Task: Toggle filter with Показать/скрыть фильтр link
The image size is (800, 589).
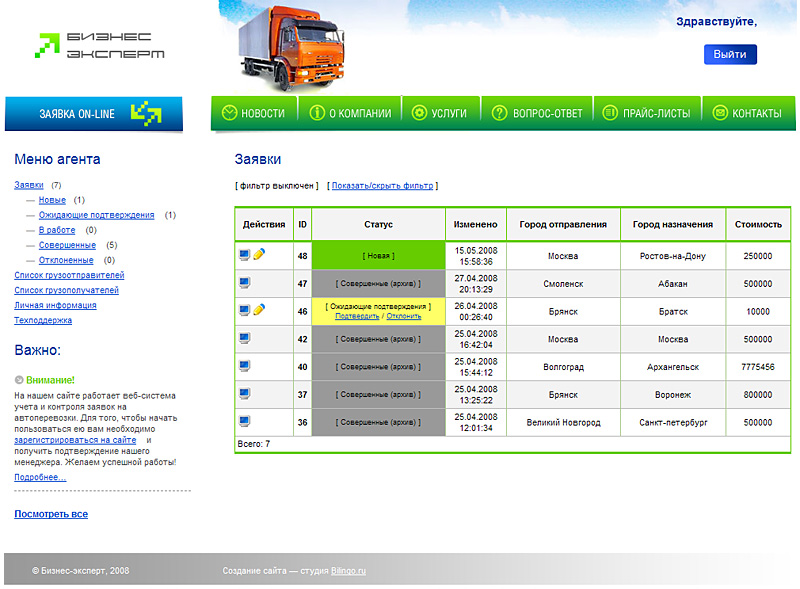Action: pos(383,186)
